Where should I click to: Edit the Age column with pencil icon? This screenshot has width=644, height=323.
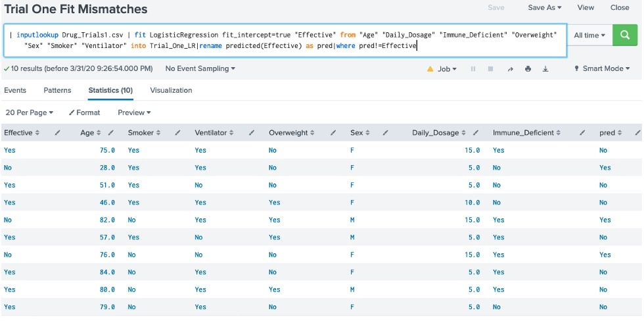pyautogui.click(x=110, y=133)
